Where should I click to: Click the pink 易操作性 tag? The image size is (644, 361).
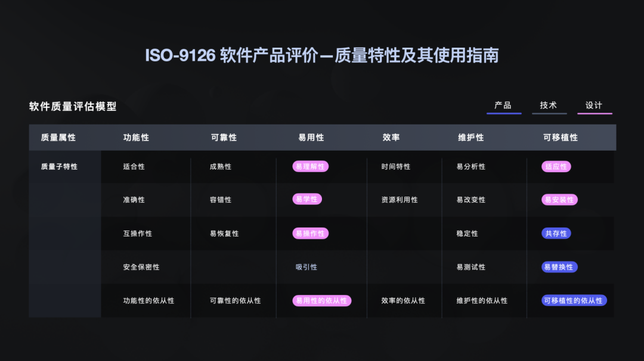point(311,234)
